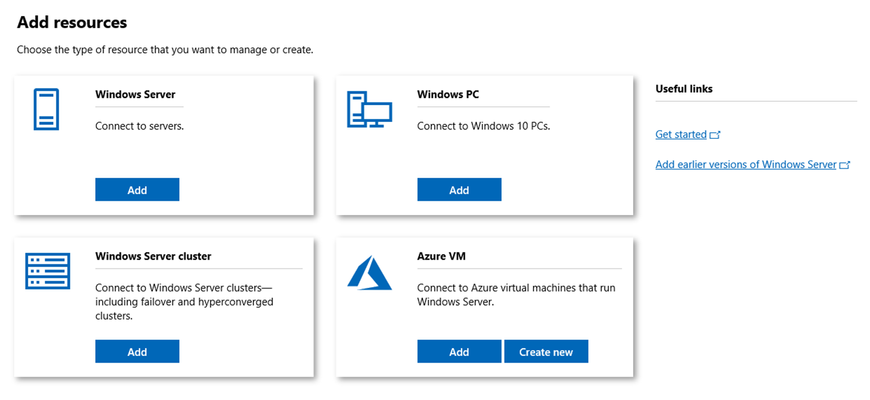Click the Windows Server cluster rack icon
This screenshot has width=870, height=400.
pos(48,271)
